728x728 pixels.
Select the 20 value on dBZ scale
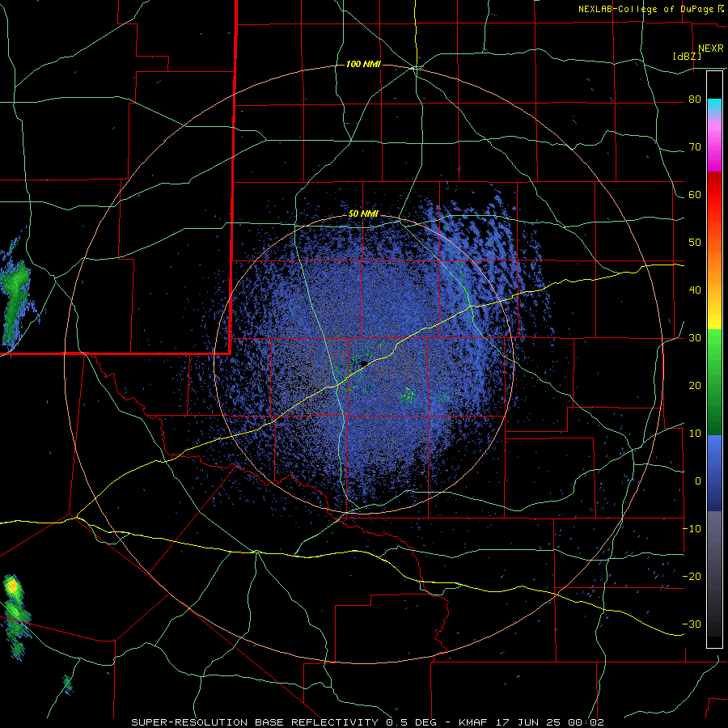pos(695,387)
